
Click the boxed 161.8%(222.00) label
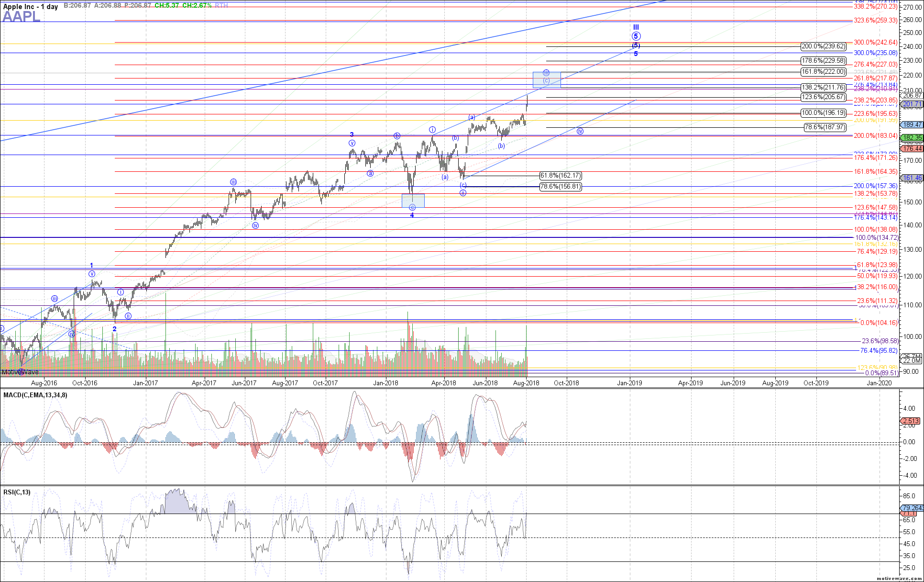824,72
